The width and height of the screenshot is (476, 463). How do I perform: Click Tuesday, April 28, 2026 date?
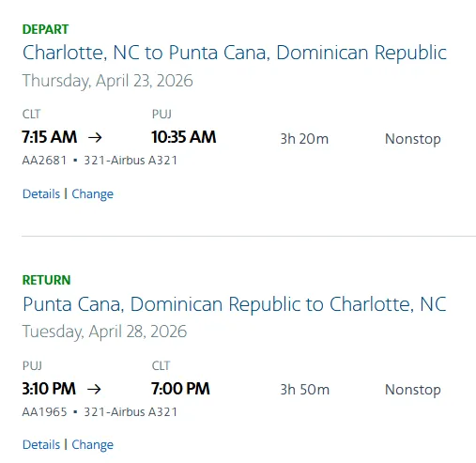tap(104, 332)
